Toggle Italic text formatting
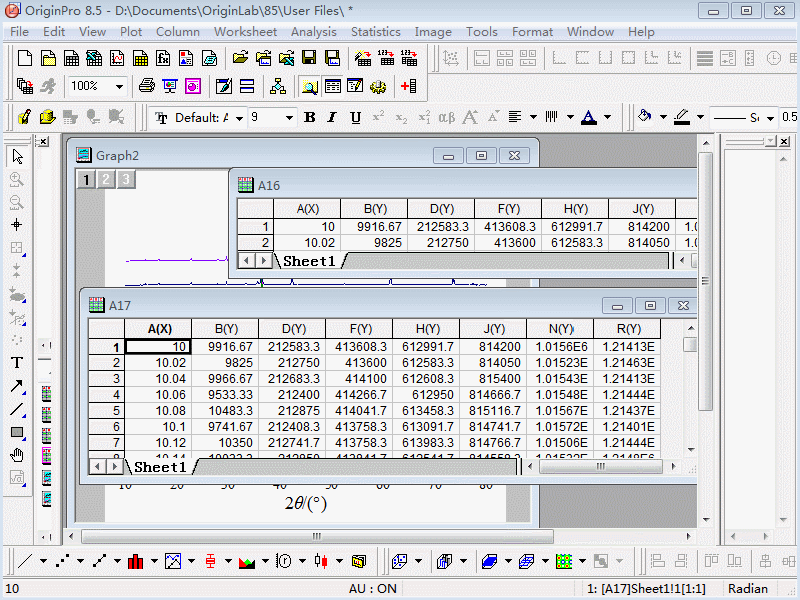 332,118
